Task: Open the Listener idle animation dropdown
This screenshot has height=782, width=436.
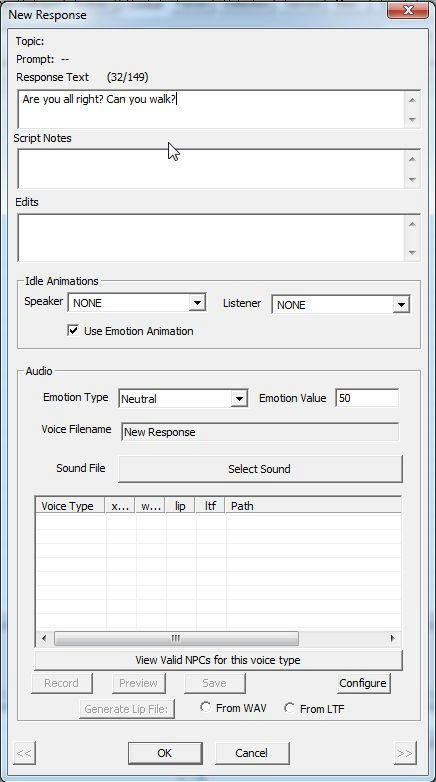Action: point(401,304)
